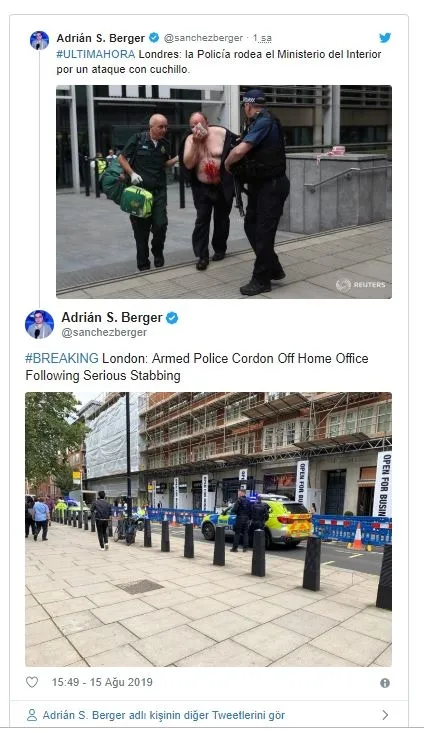
Task: Click the Twitter bird logo icon
Action: coord(385,38)
